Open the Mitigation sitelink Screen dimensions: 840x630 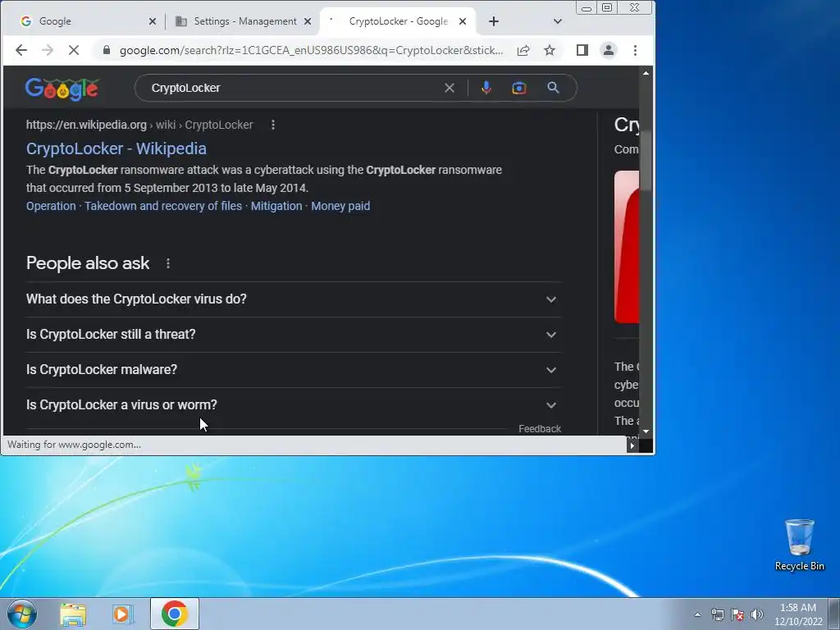click(x=276, y=206)
